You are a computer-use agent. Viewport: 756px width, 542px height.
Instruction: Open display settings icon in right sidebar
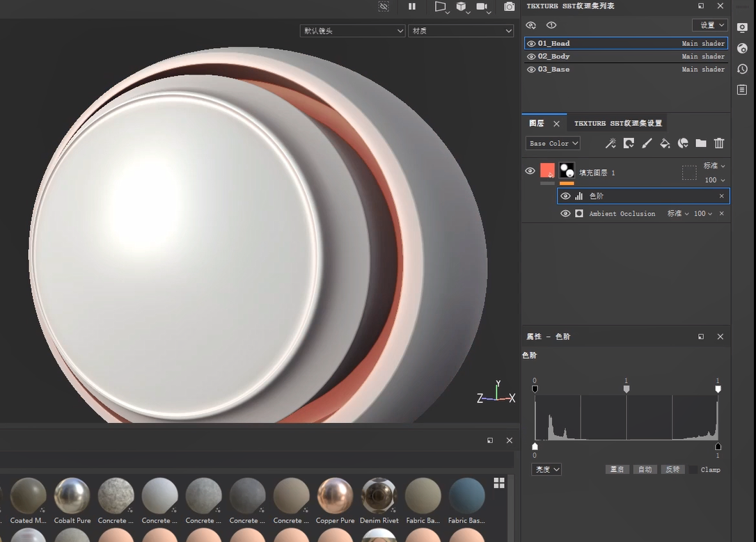(743, 27)
